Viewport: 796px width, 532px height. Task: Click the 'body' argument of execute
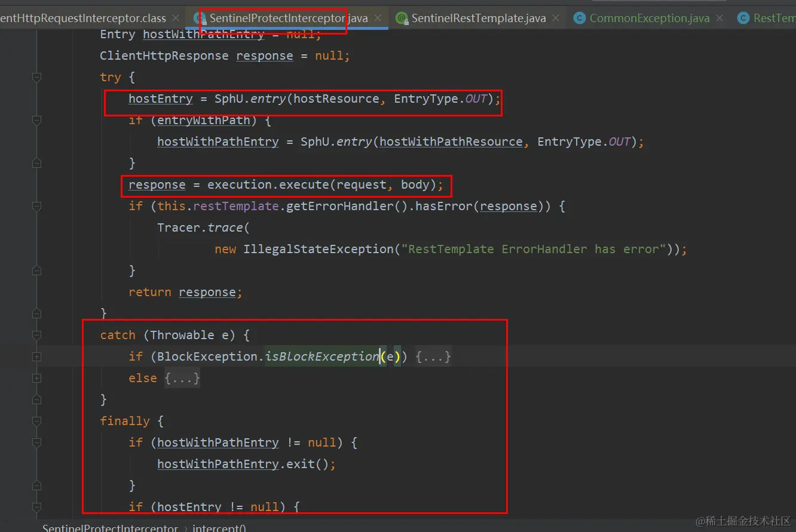(x=415, y=184)
